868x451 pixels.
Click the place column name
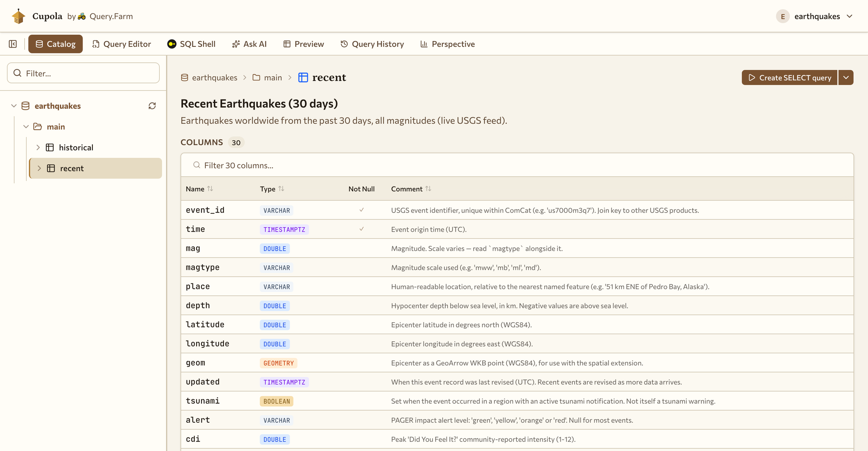point(198,287)
